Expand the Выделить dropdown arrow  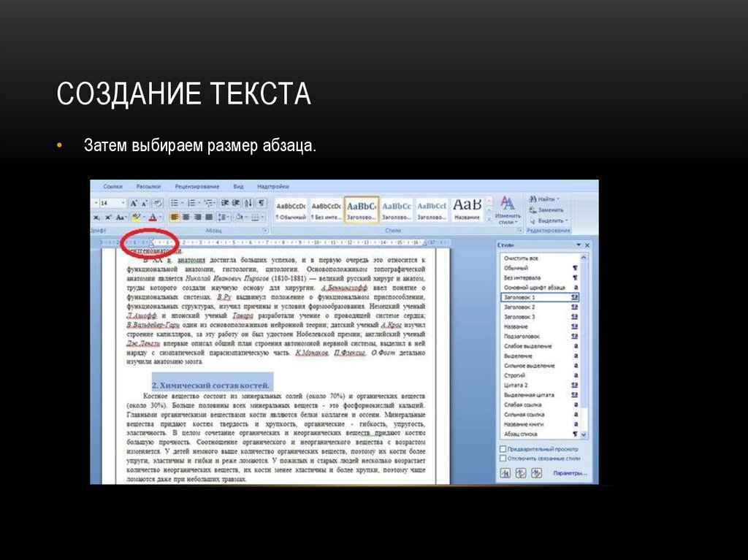pos(567,221)
